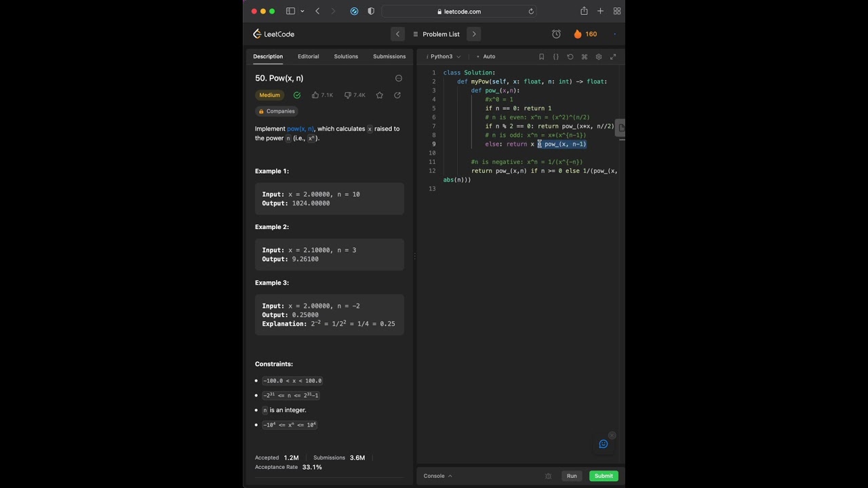The height and width of the screenshot is (488, 868).
Task: Switch to the Editorial tab
Action: point(308,56)
